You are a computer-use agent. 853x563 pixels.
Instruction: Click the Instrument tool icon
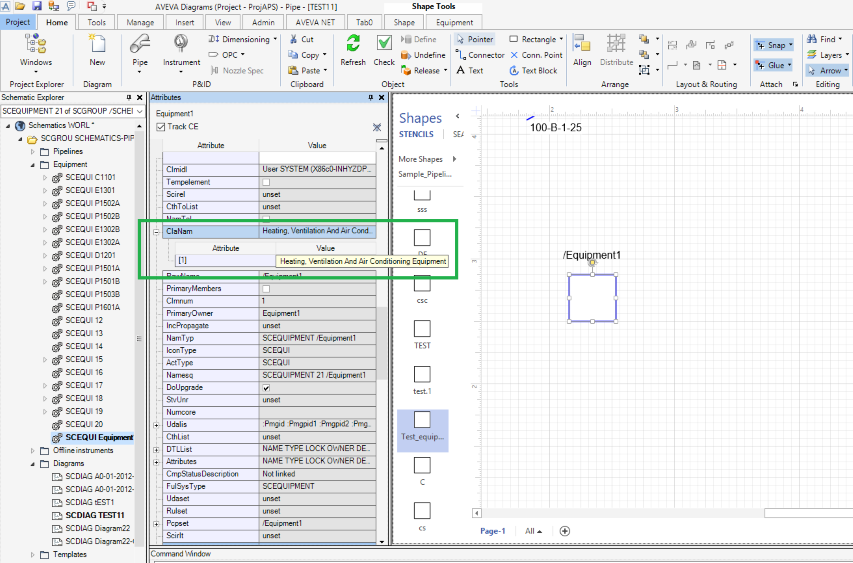[x=181, y=44]
